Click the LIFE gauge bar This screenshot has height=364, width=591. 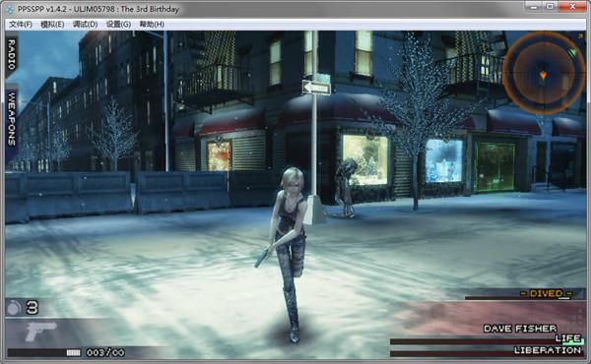[487, 341]
